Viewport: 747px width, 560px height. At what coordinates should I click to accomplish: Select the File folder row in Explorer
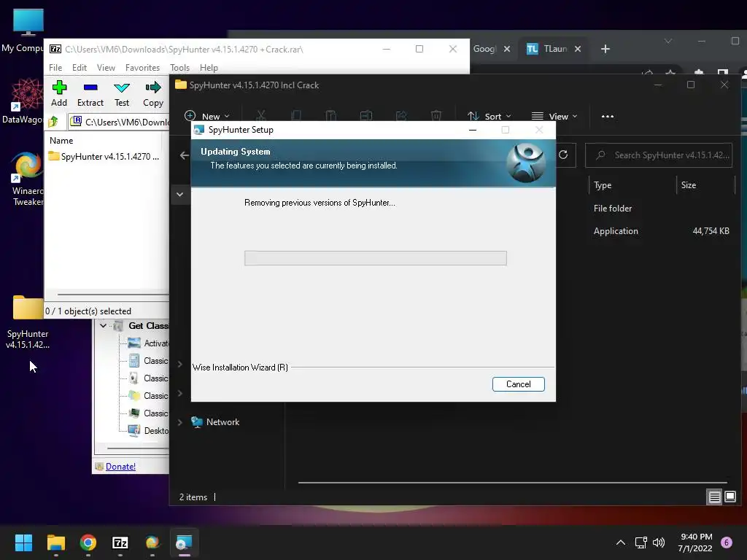point(613,209)
